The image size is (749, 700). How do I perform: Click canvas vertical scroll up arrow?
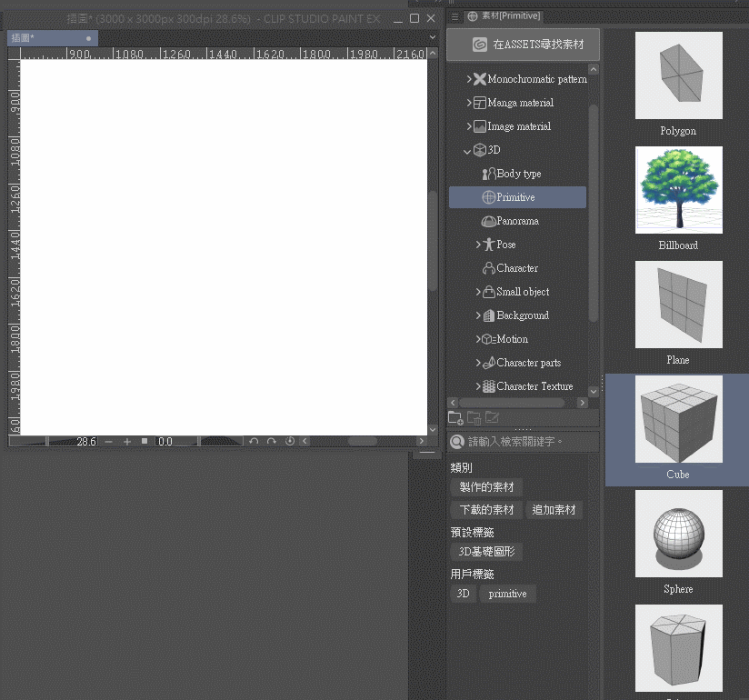pos(433,53)
